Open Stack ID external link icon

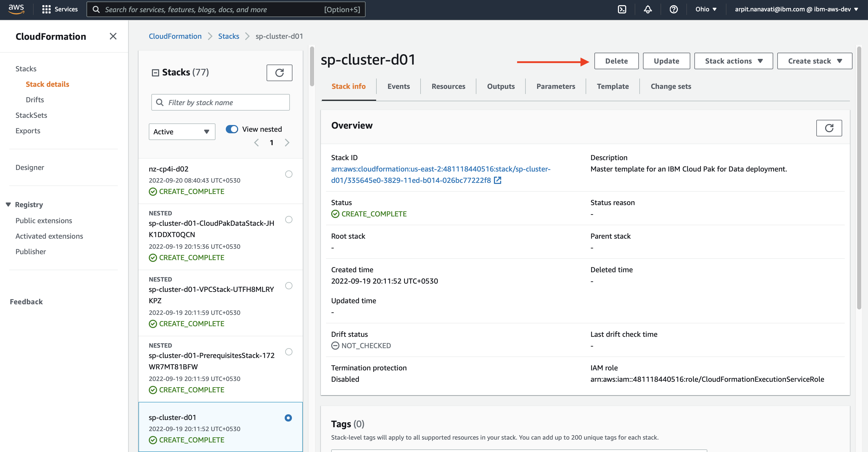point(497,181)
